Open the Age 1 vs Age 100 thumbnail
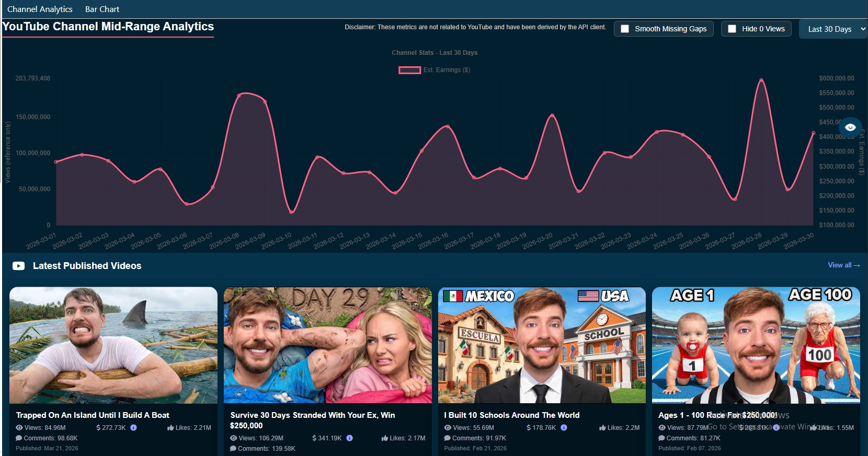This screenshot has width=868, height=456. pos(756,345)
